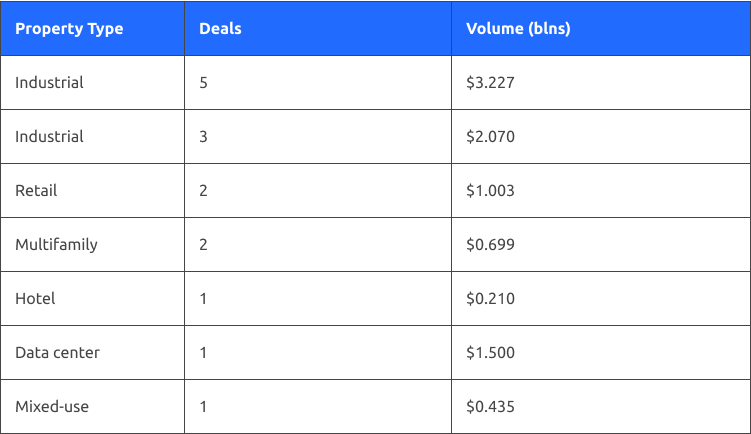Select the Retail property type cell
Image resolution: width=751 pixels, height=434 pixels.
click(x=36, y=190)
